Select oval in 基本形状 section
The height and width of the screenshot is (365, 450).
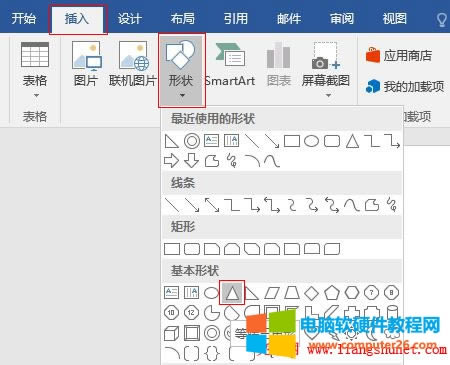click(x=212, y=293)
